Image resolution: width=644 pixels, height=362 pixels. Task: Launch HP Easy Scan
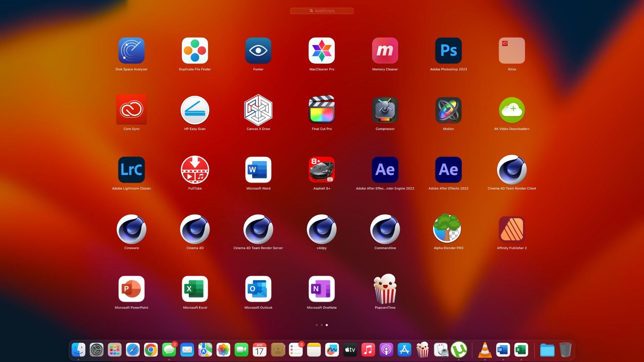[x=195, y=110]
